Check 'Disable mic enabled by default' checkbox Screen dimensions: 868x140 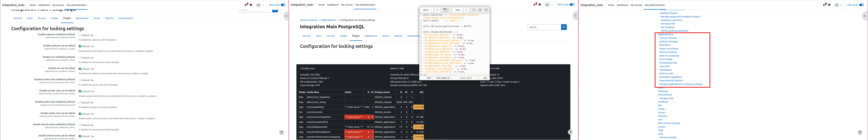coord(80,58)
